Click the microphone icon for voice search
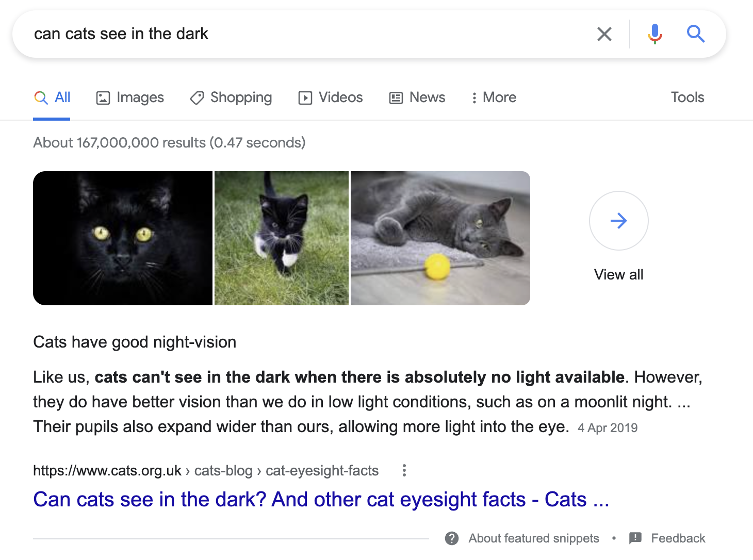Screen dimensions: 753x560 (654, 34)
